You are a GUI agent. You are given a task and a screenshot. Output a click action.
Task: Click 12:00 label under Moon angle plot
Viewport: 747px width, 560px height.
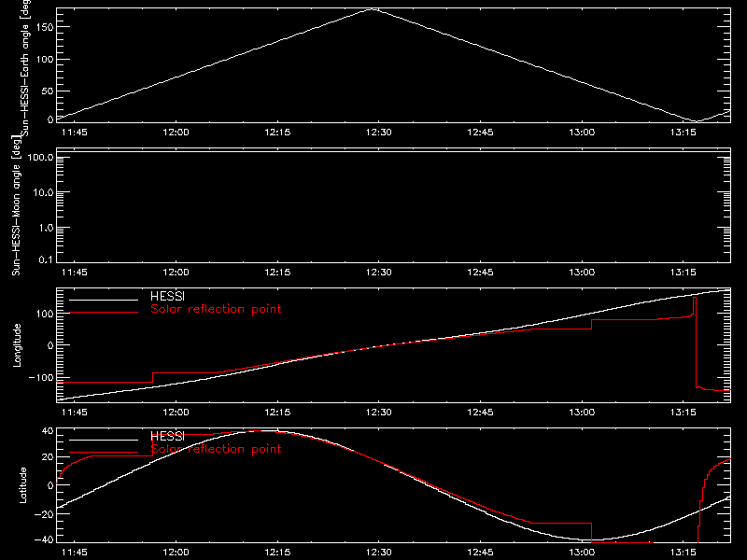176,273
